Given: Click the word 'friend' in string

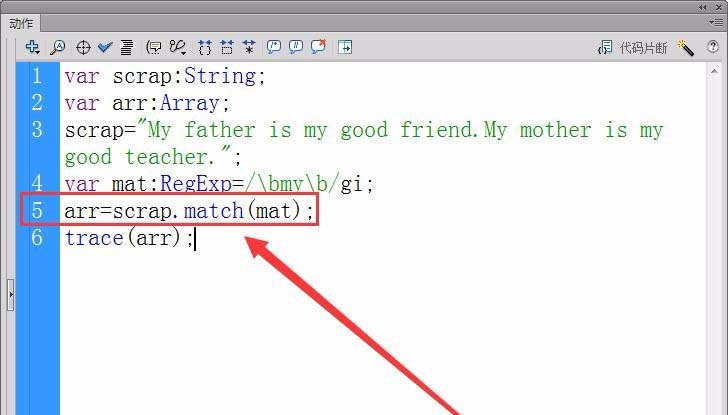Looking at the screenshot, I should pyautogui.click(x=436, y=130).
